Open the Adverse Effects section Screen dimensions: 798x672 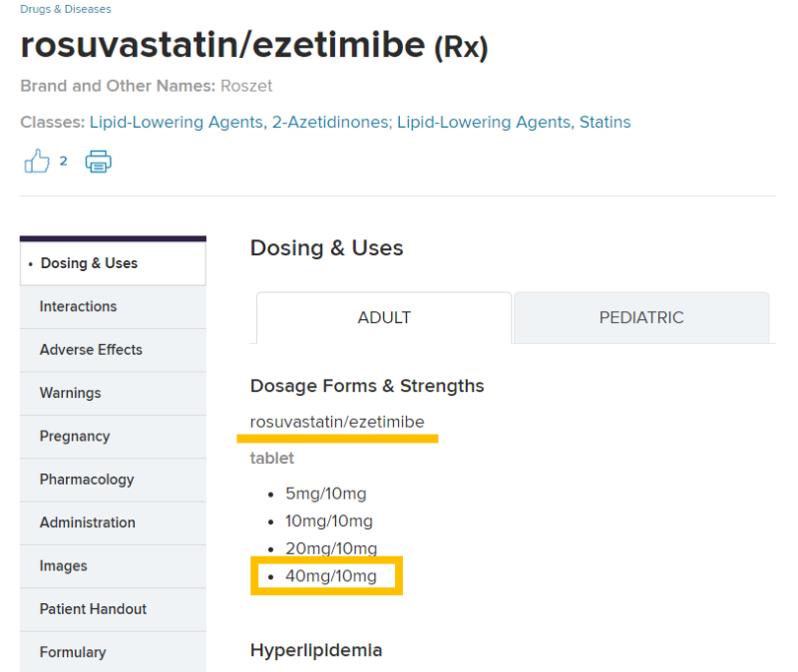coord(91,350)
